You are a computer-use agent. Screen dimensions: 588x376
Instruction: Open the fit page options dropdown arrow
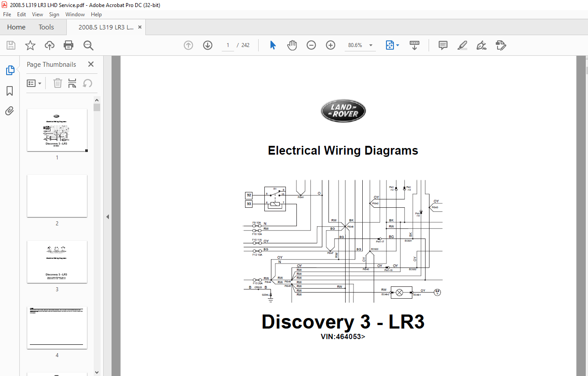click(x=398, y=45)
